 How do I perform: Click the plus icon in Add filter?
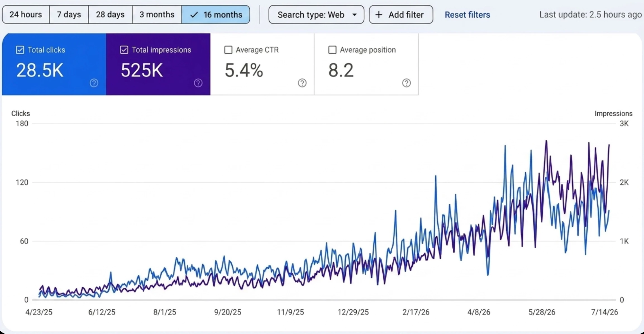click(379, 15)
